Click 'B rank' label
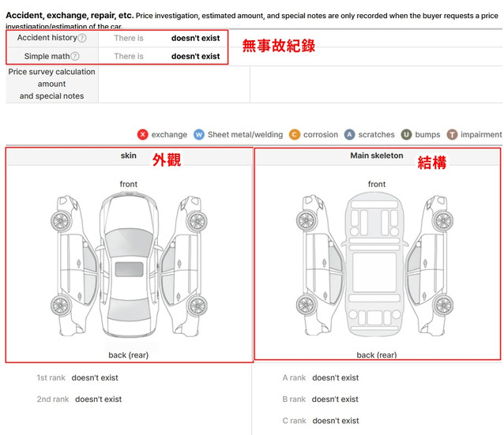 [x=294, y=399]
